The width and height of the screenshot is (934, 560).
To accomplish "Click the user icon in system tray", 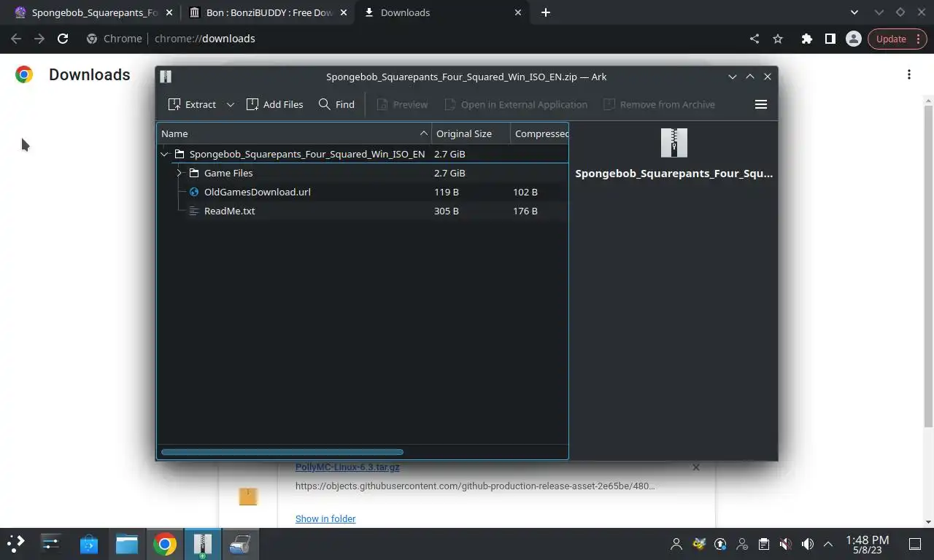I will coord(676,544).
